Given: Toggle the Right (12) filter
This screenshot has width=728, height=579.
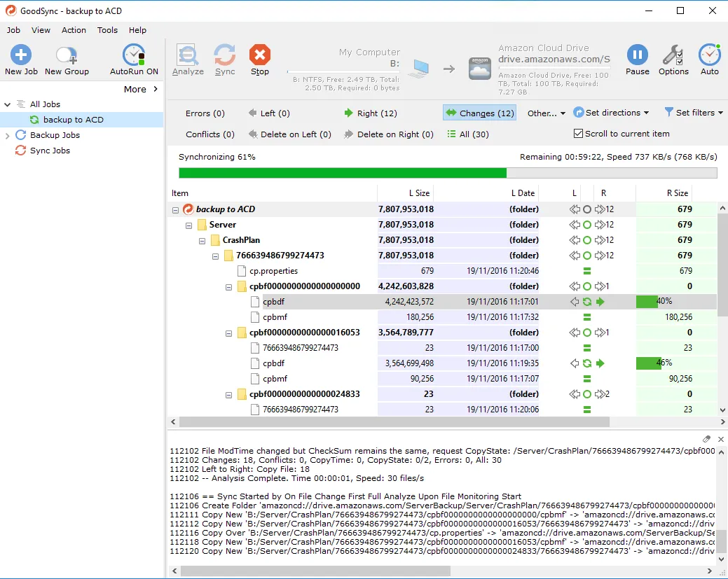Looking at the screenshot, I should point(370,113).
